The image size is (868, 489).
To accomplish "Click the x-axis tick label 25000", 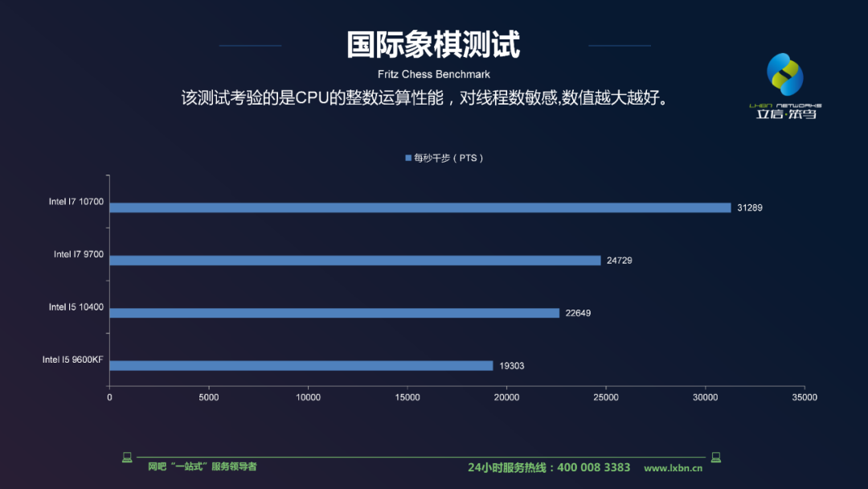I will [x=606, y=397].
